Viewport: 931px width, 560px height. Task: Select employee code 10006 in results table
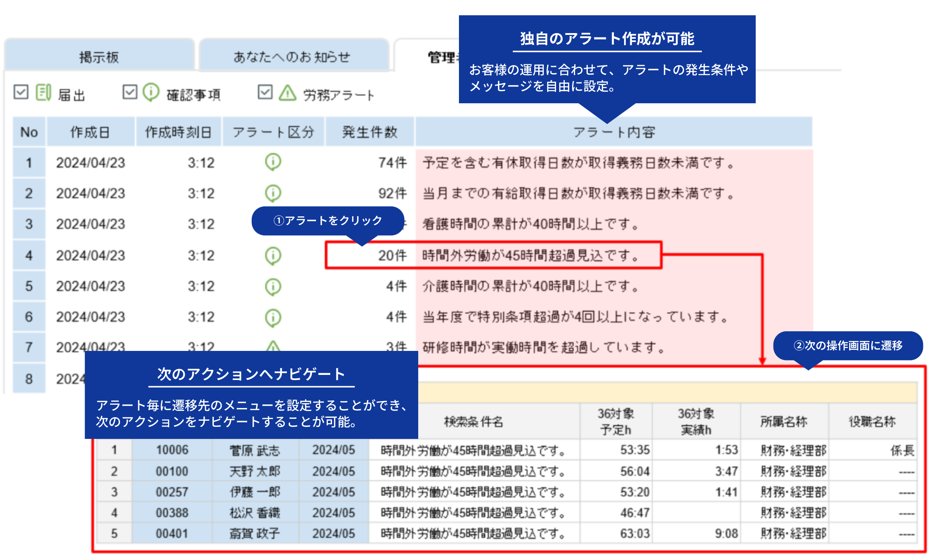click(172, 450)
